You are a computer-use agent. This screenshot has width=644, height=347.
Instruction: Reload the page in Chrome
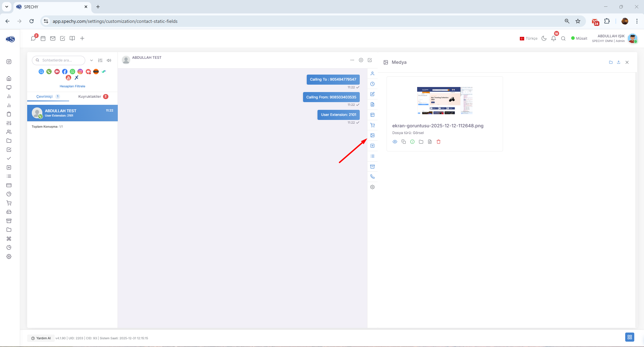pos(32,21)
